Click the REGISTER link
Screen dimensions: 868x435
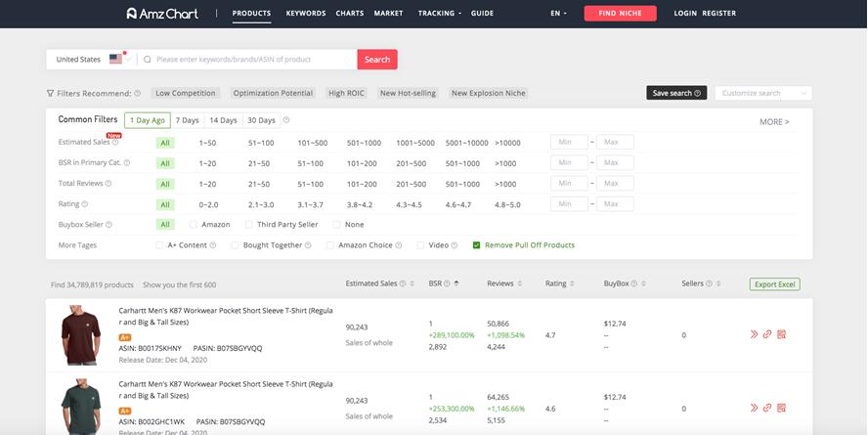click(719, 14)
